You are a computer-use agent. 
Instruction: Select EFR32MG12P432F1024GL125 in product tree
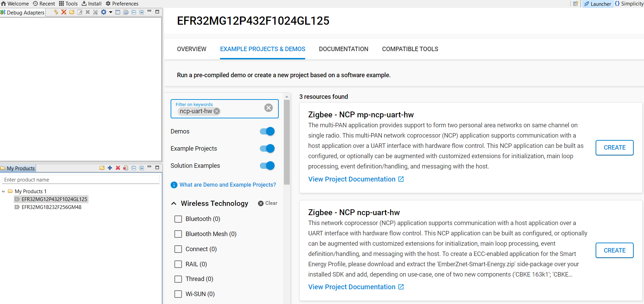54,199
